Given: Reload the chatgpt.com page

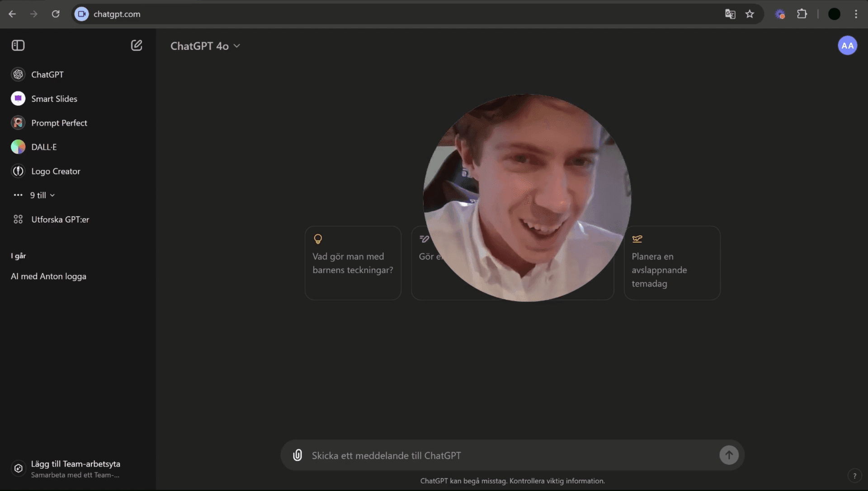Looking at the screenshot, I should click(56, 14).
